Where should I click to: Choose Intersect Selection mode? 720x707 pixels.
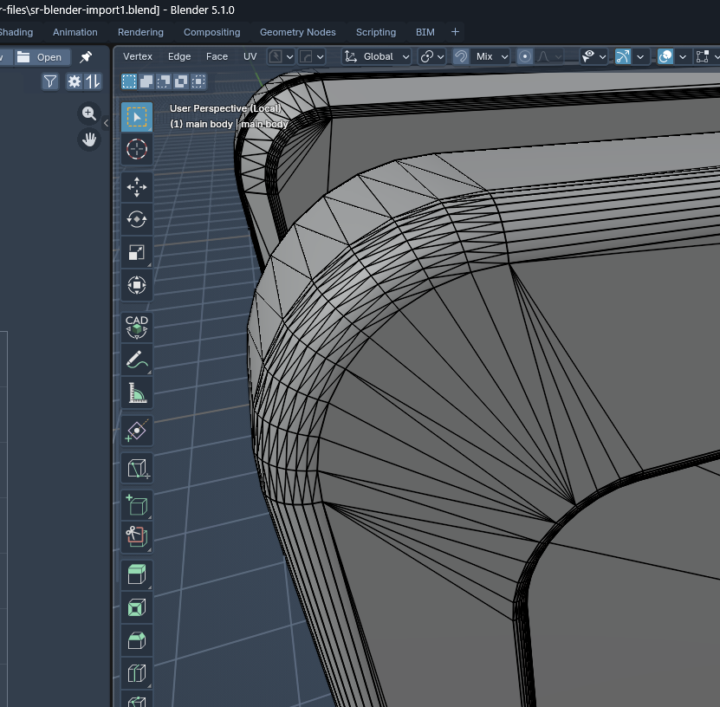pos(198,82)
